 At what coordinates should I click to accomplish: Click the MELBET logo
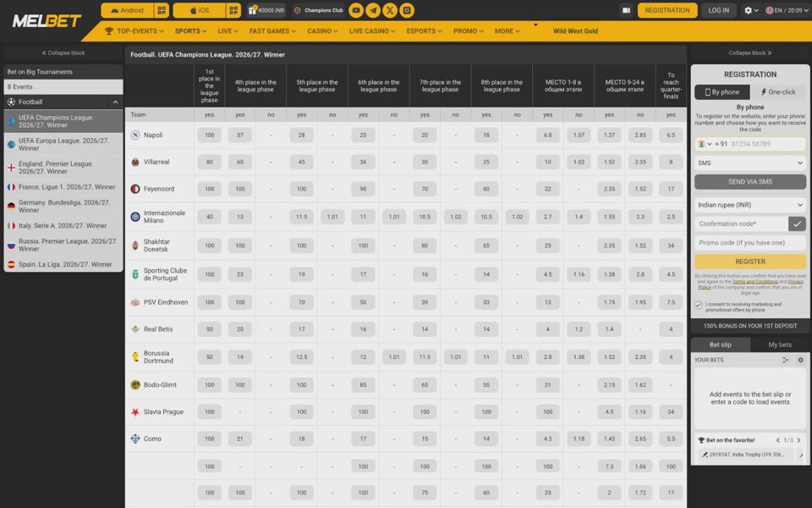tap(47, 20)
